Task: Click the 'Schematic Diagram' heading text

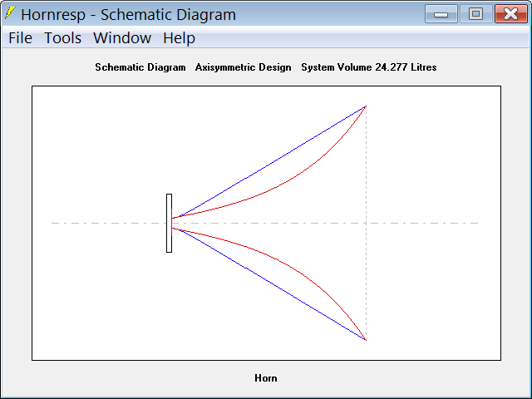Action: pos(140,67)
